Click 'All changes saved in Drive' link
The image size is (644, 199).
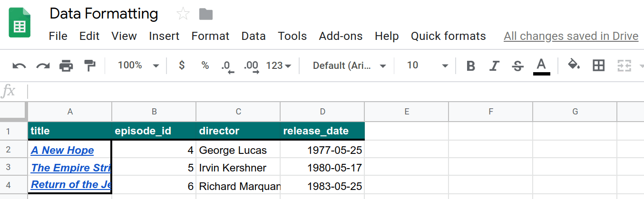pos(571,36)
